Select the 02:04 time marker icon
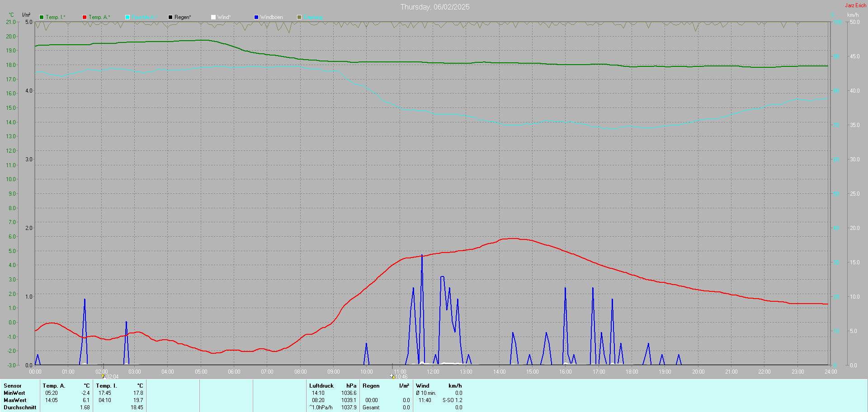 (103, 376)
